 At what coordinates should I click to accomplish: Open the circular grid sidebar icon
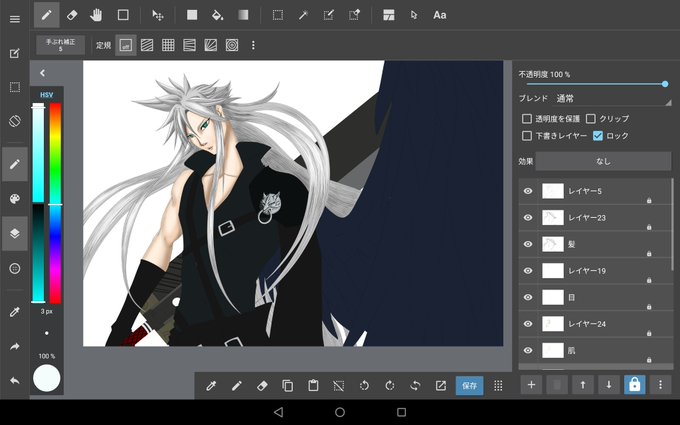pyautogui.click(x=15, y=268)
